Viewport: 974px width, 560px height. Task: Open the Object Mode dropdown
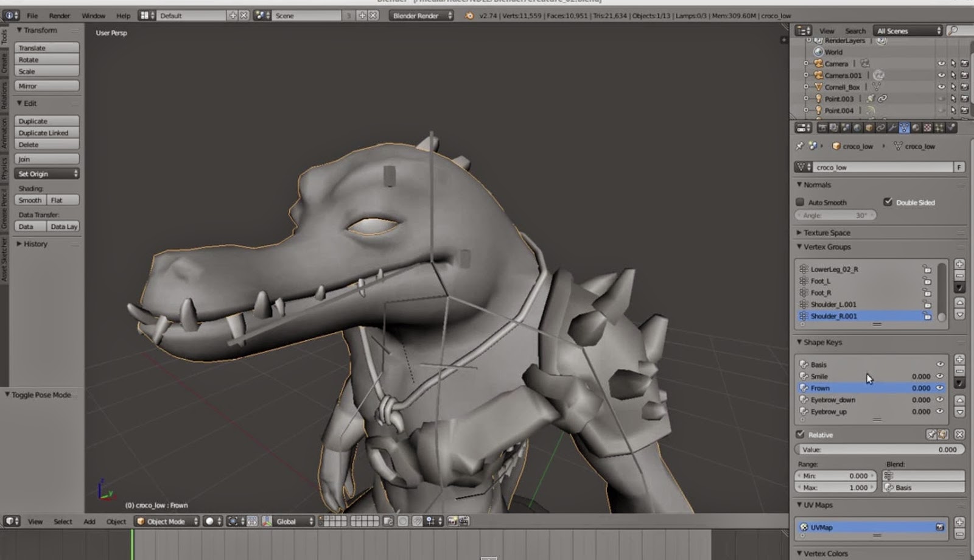167,521
